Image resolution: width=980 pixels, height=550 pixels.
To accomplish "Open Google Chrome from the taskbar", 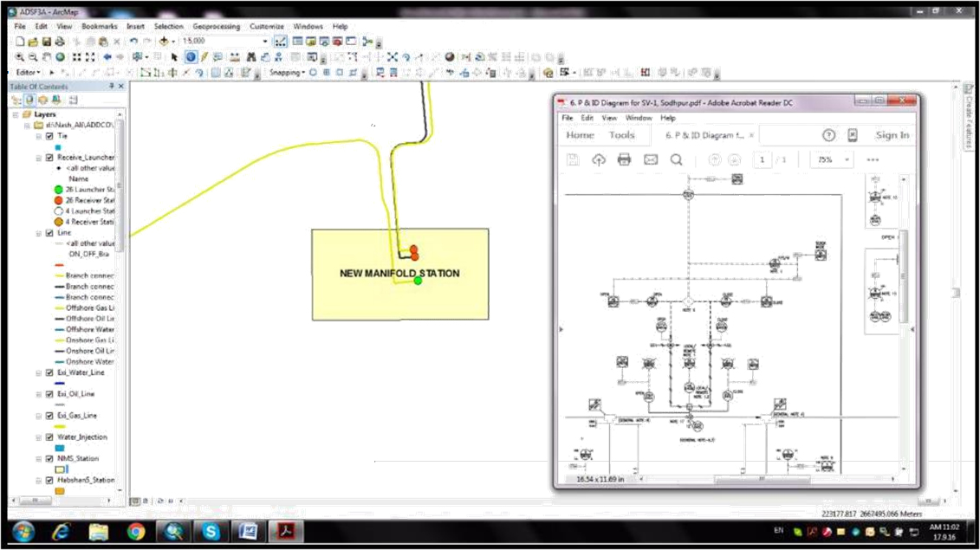I will 135,531.
